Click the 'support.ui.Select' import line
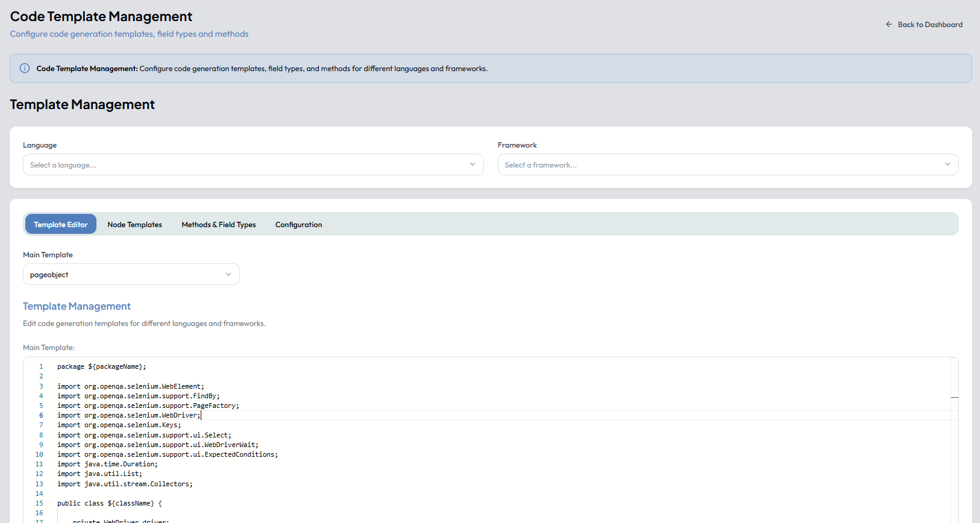The width and height of the screenshot is (980, 523). [145, 435]
